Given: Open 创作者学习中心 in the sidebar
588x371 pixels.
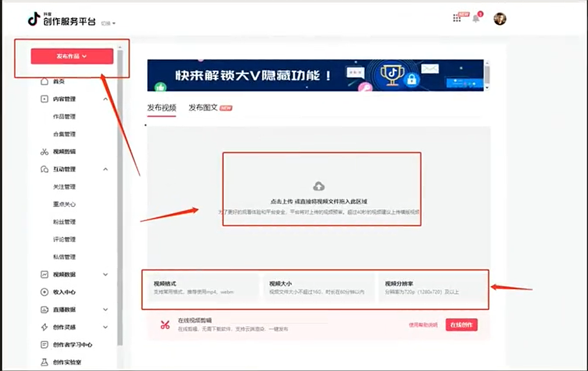Looking at the screenshot, I should (x=73, y=344).
